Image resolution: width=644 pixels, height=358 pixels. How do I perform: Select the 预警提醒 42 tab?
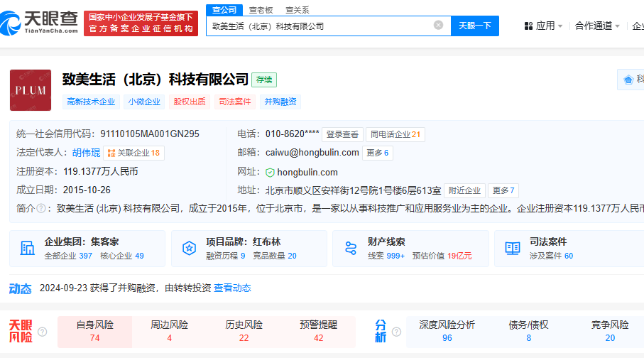point(318,332)
